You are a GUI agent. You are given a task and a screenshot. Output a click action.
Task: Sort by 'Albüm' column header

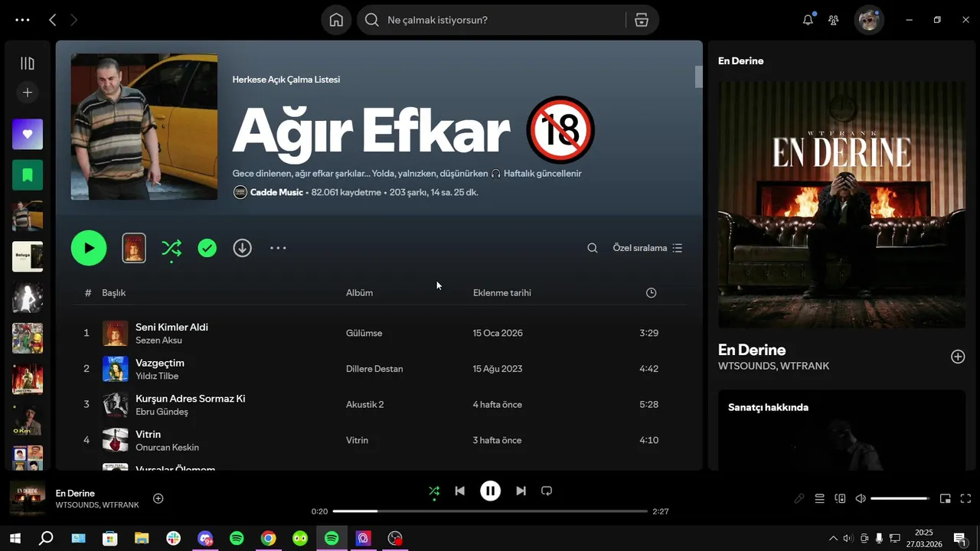point(360,293)
